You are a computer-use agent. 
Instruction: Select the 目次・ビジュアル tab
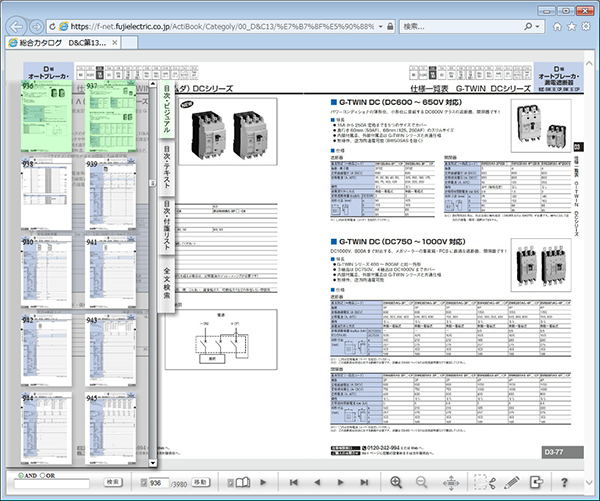(x=167, y=109)
